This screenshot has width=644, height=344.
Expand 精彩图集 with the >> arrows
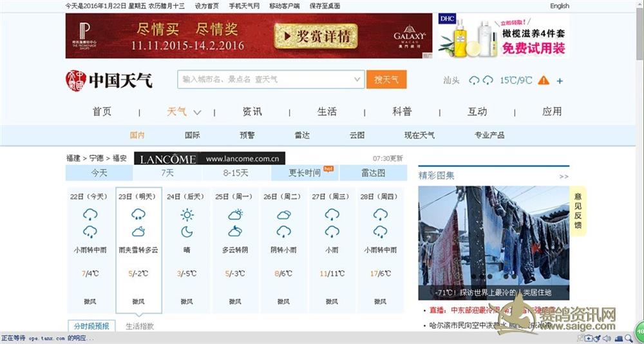coord(563,176)
